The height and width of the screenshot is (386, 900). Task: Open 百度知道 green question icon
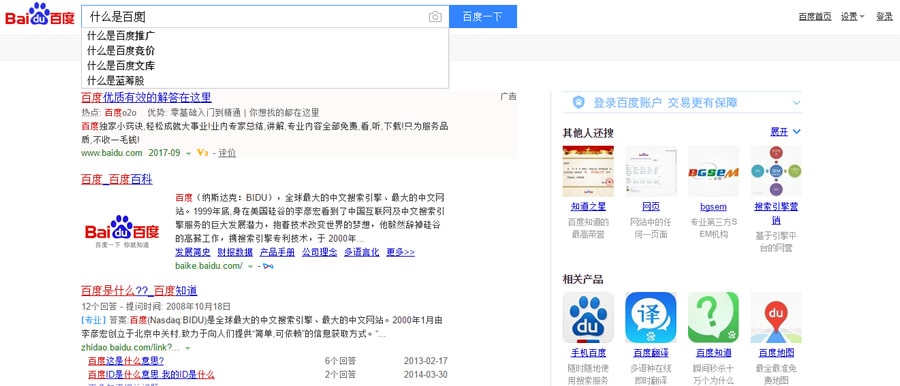click(713, 318)
